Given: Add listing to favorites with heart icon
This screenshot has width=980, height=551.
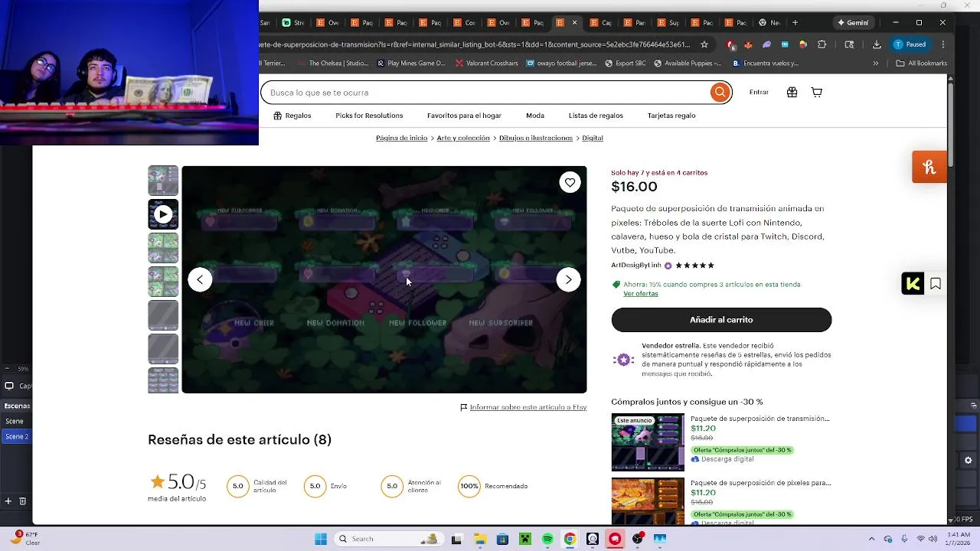Looking at the screenshot, I should point(570,182).
